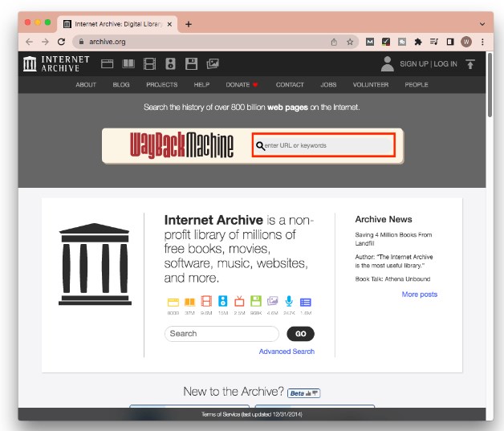Open a new browser tab
Viewport: 504px width, 431px height.
pos(189,24)
